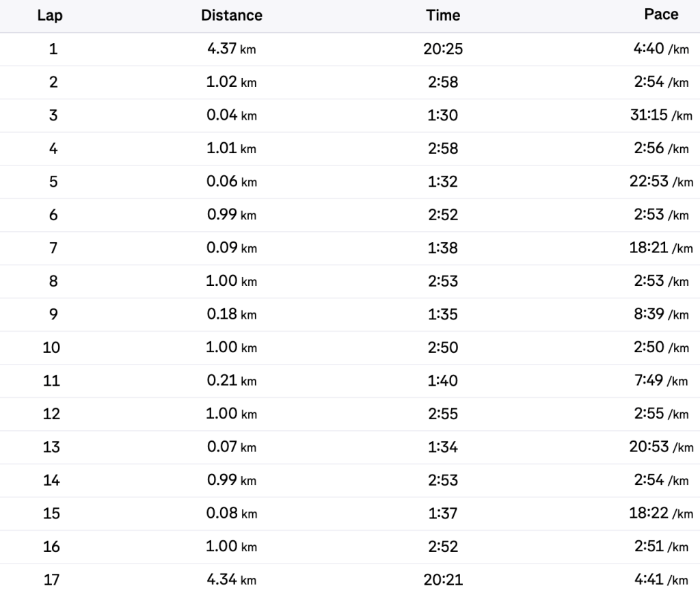Click the 20:53 /km pace value
Screen dimensions: 700x595
(x=660, y=447)
